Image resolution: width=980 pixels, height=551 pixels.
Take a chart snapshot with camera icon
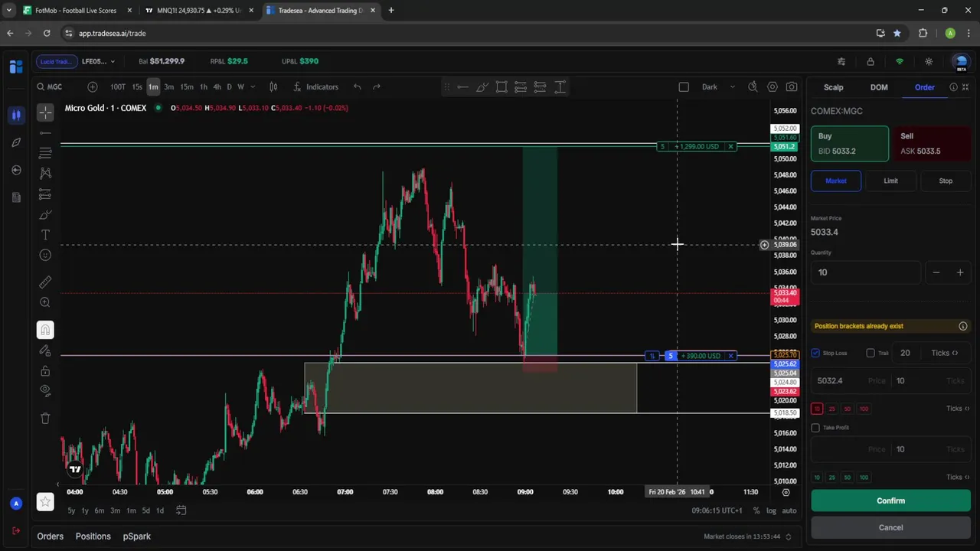coord(792,86)
